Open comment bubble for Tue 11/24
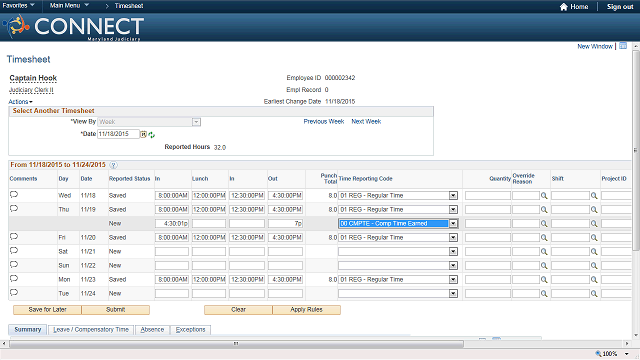The height and width of the screenshot is (360, 640). [14, 293]
